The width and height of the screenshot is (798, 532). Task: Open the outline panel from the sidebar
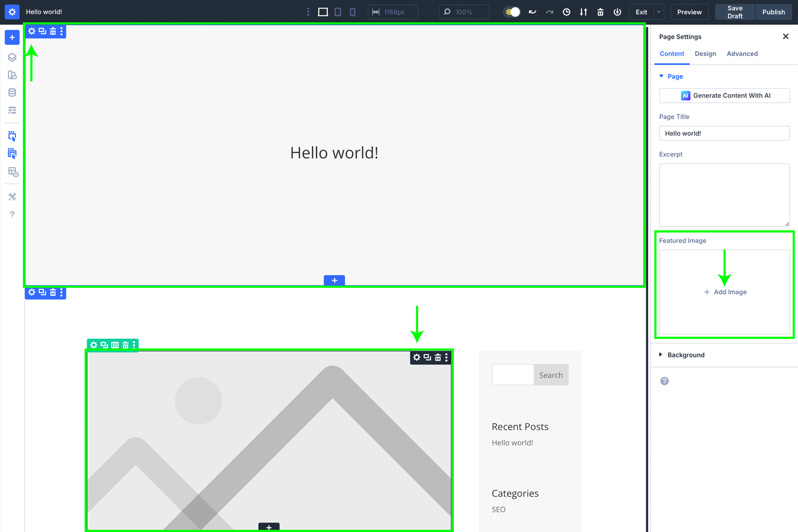[x=12, y=57]
